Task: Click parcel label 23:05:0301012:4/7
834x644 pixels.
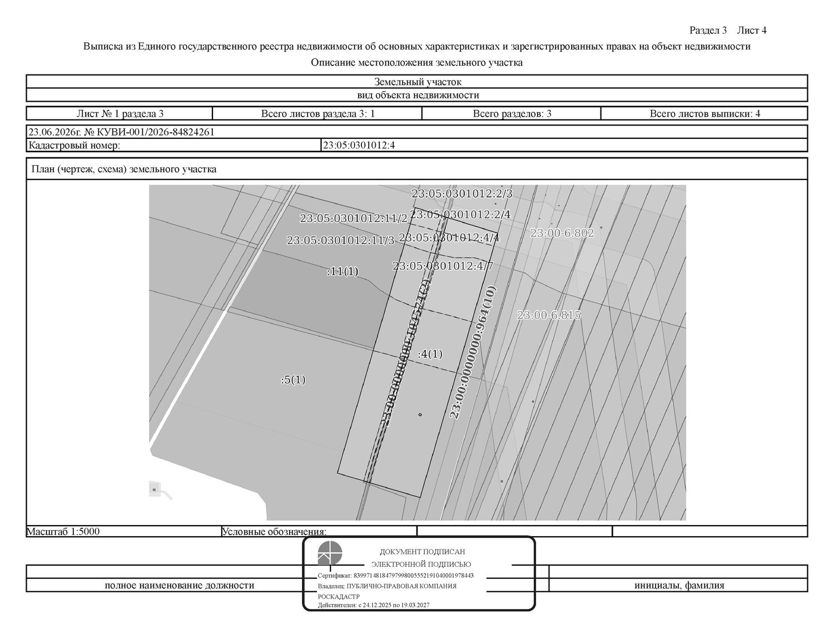Action: coord(443,266)
